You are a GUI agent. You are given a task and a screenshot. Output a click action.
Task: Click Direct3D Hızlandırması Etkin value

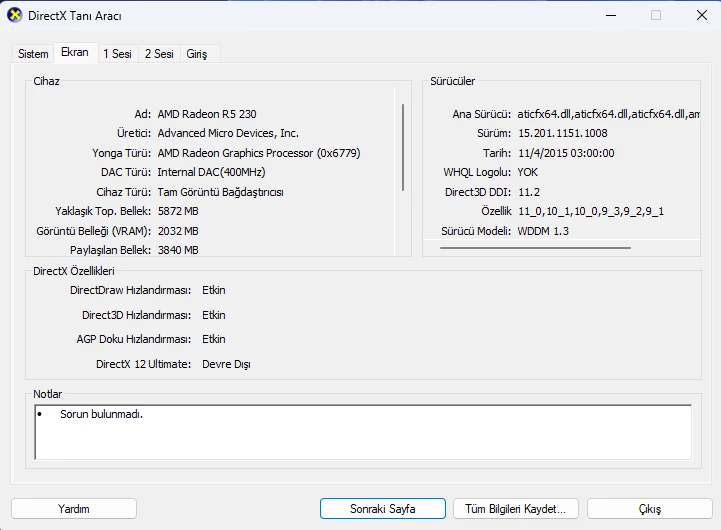coord(214,315)
